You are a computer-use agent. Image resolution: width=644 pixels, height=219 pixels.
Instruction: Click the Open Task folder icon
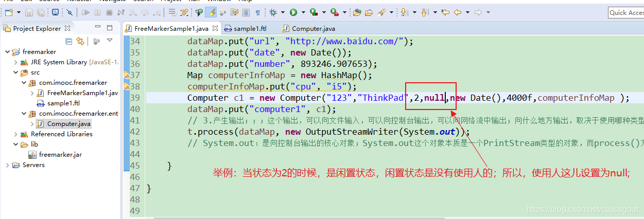369,12
